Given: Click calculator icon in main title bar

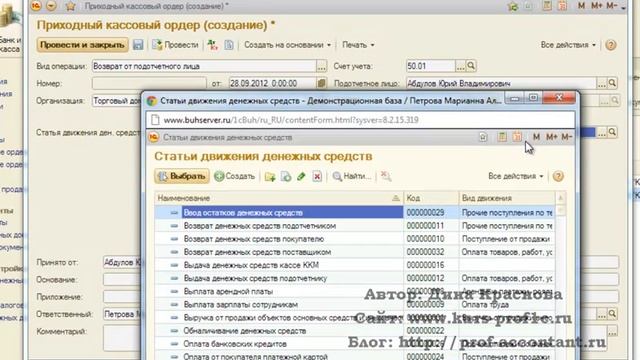Looking at the screenshot, I should click(x=547, y=6).
